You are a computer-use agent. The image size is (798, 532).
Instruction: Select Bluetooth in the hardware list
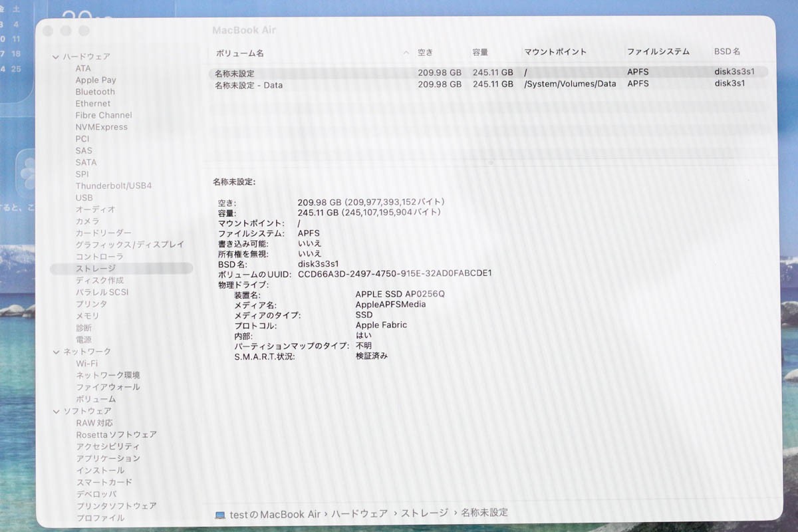[95, 92]
